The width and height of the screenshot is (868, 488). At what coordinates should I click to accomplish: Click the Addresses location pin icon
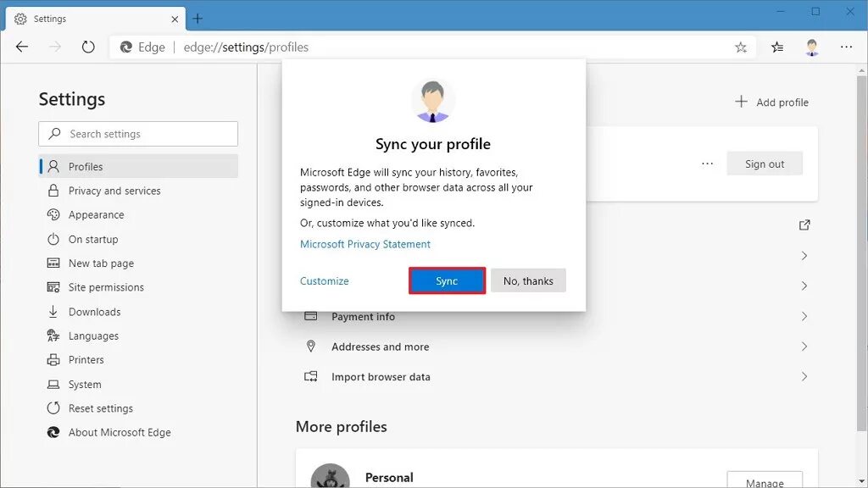311,347
